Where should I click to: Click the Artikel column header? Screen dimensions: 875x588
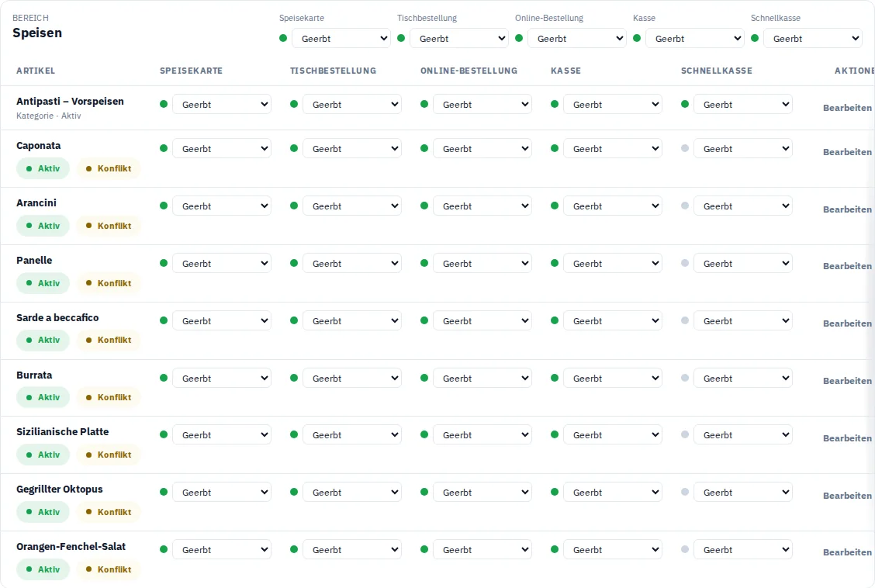coord(36,71)
